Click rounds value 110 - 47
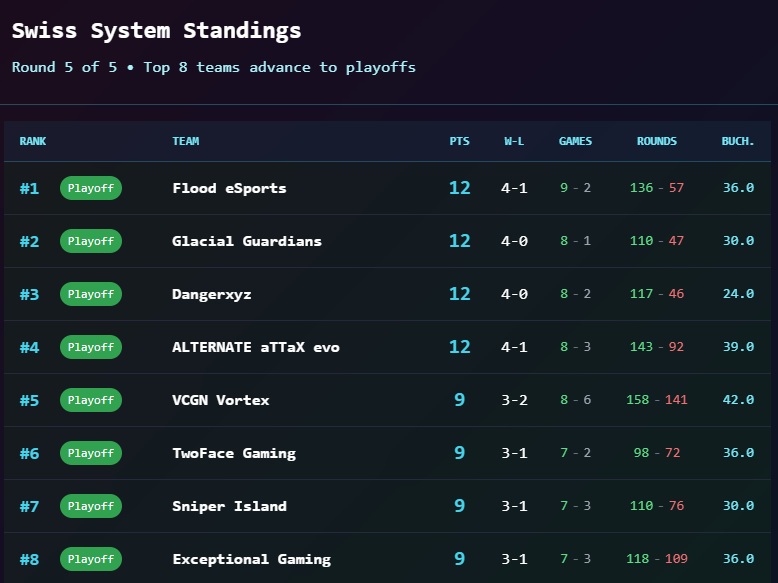 657,241
